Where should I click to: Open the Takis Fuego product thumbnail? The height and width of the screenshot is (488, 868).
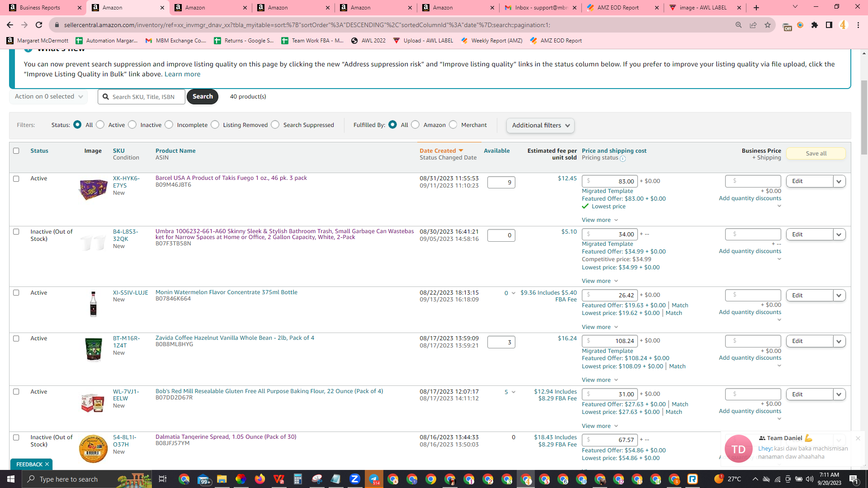93,189
